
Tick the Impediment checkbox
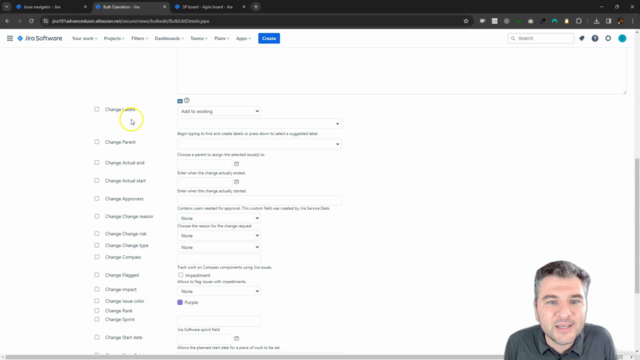tap(180, 275)
